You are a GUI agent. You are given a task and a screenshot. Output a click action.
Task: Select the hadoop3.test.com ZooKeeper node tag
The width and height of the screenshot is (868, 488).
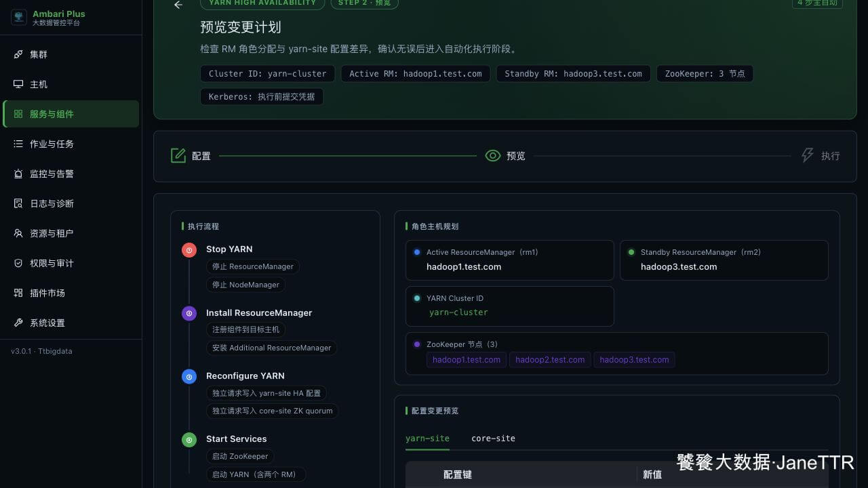tap(634, 360)
